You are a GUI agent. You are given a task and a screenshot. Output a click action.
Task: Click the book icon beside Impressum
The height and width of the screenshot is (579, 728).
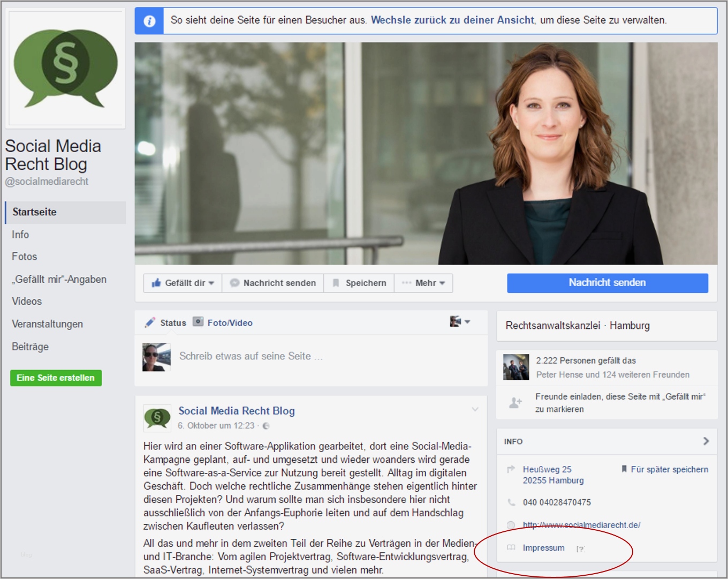[511, 547]
